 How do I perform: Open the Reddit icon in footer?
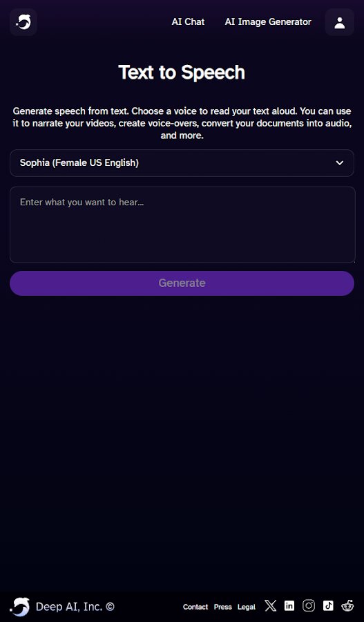[347, 605]
